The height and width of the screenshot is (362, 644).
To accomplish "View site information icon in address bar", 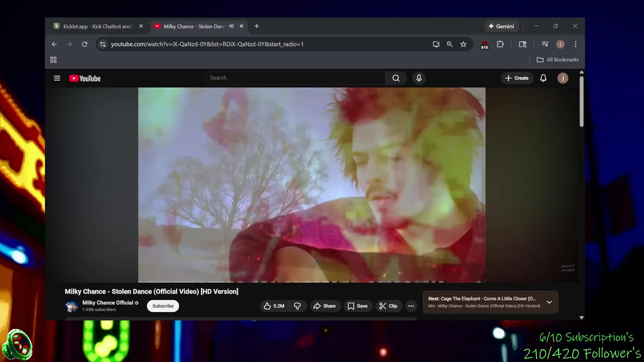I will pyautogui.click(x=103, y=44).
